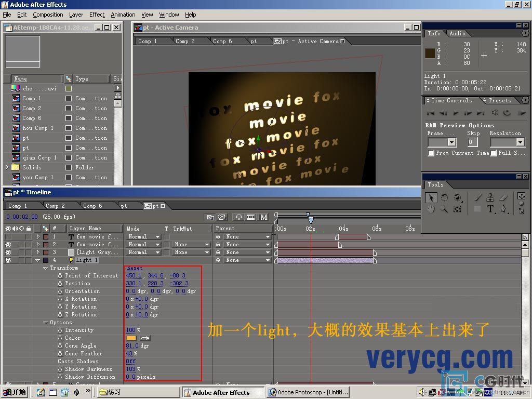This screenshot has height=399, width=532.
Task: Click the loop playback icon
Action: pos(507,113)
